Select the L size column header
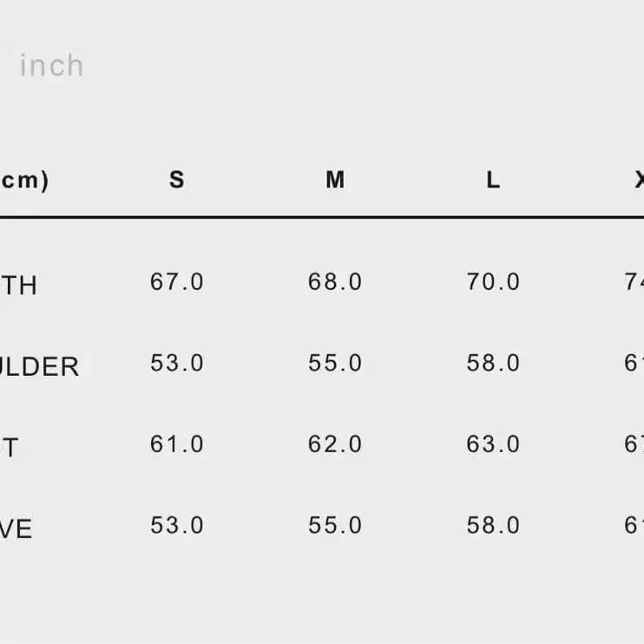The height and width of the screenshot is (644, 644). pos(493,180)
